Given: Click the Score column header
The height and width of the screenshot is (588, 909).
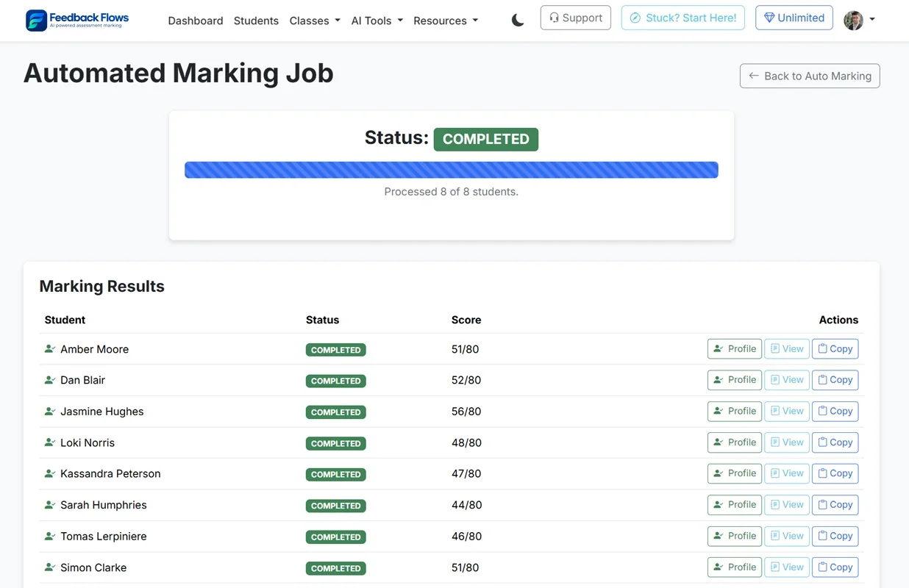Looking at the screenshot, I should [466, 320].
